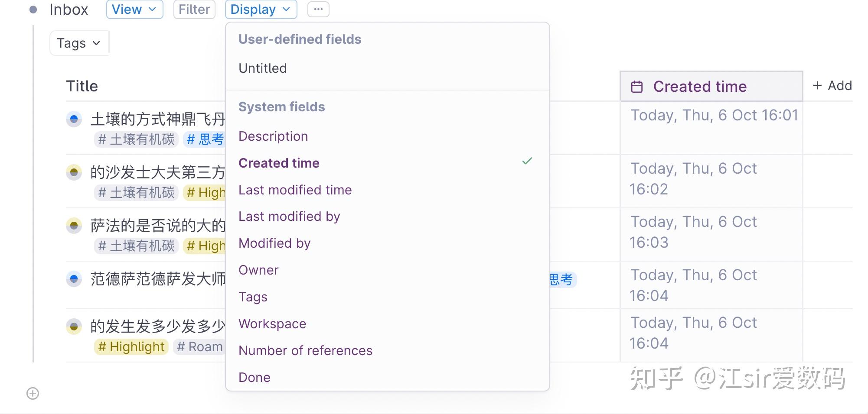The image size is (868, 414).
Task: Toggle Last modified time field display
Action: pyautogui.click(x=295, y=190)
